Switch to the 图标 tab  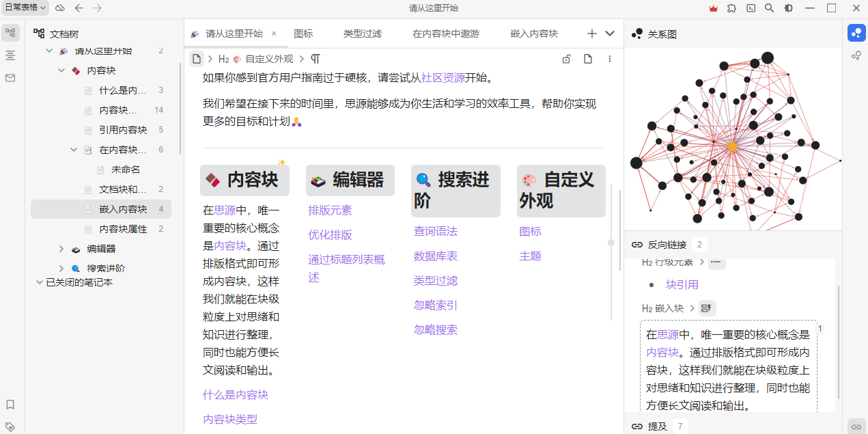point(303,33)
